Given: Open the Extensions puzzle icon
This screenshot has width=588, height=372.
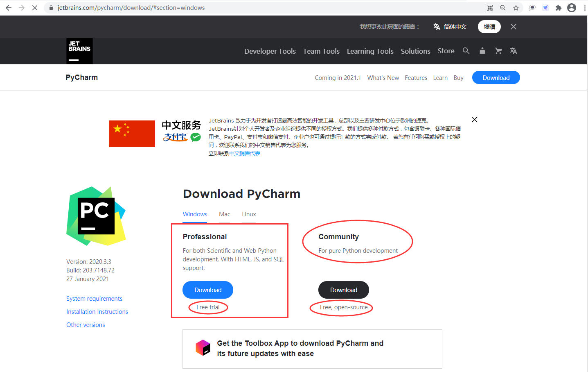Looking at the screenshot, I should point(559,8).
